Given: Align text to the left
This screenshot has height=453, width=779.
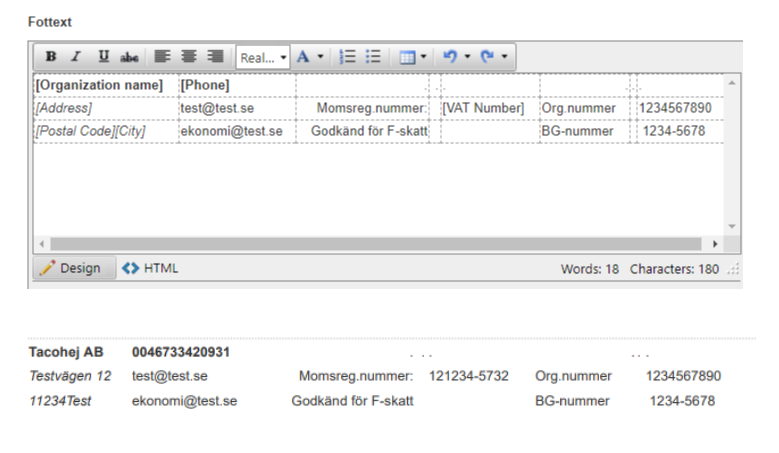Looking at the screenshot, I should tap(162, 57).
